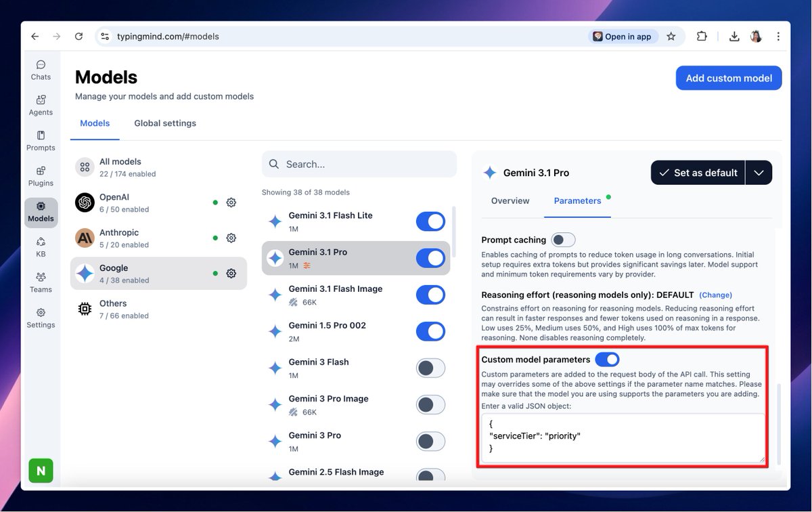Click the browser address bar URL
Image resolution: width=812 pixels, height=512 pixels.
pos(168,37)
